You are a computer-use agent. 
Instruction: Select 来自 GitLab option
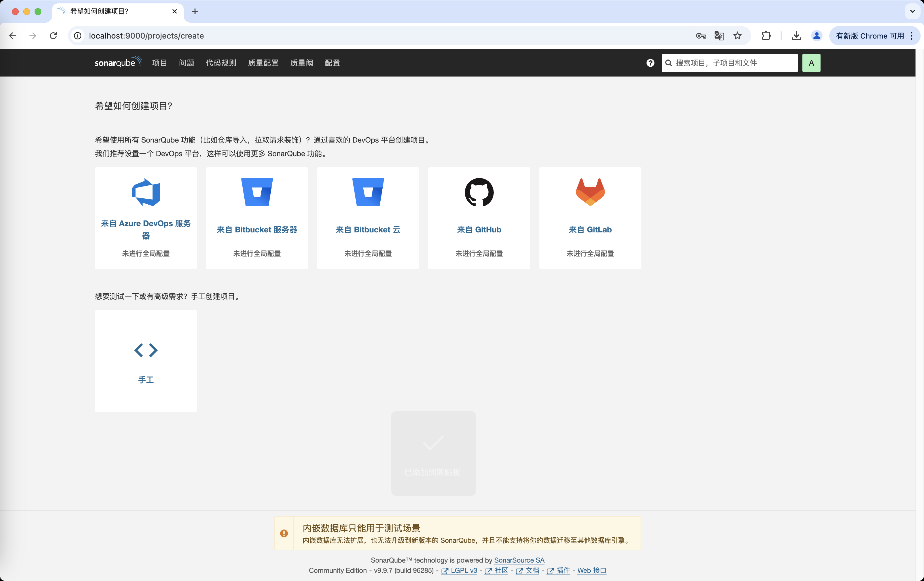pos(590,218)
